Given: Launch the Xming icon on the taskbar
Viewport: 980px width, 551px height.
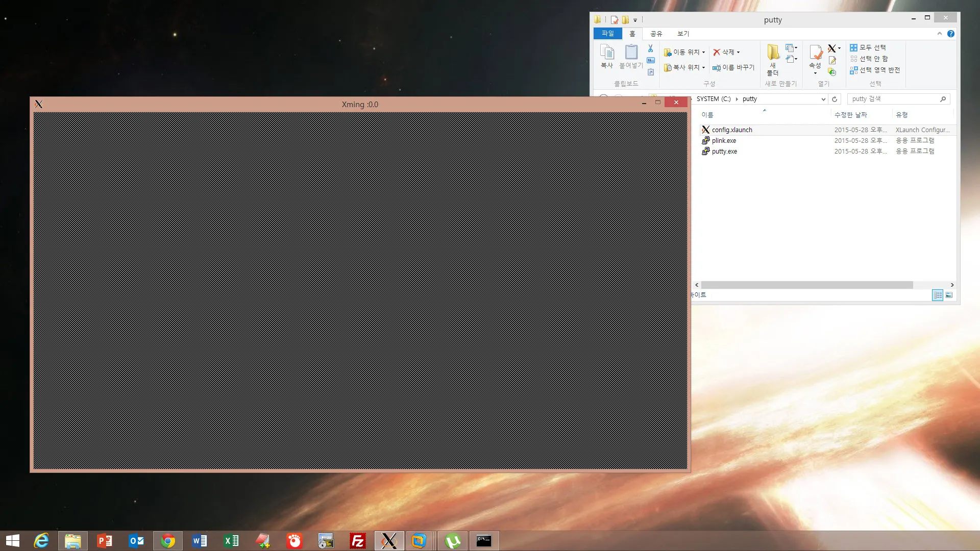Looking at the screenshot, I should click(389, 541).
